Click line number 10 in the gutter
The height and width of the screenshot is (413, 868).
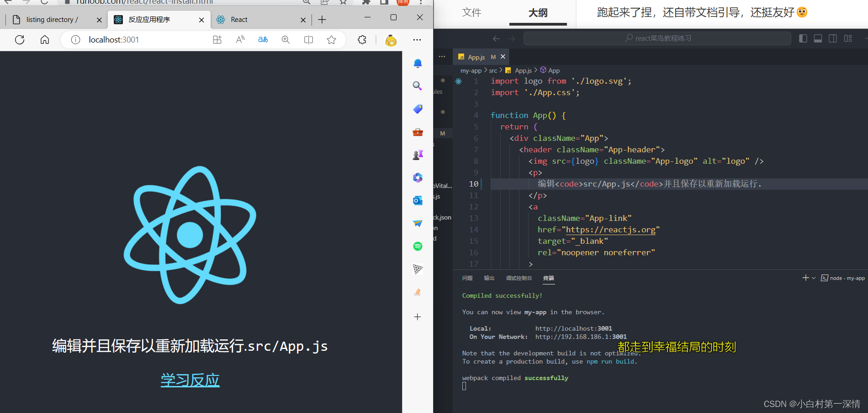point(474,184)
